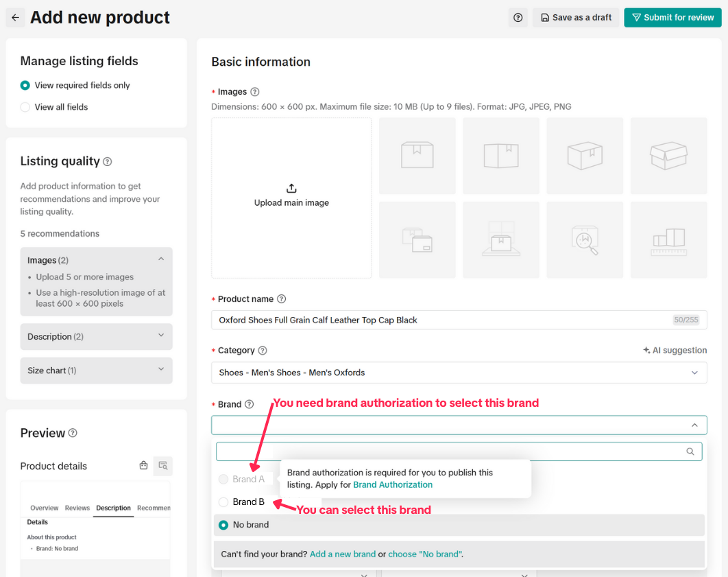This screenshot has height=577, width=728.
Task: Click the Listing quality info icon
Action: coord(107,162)
